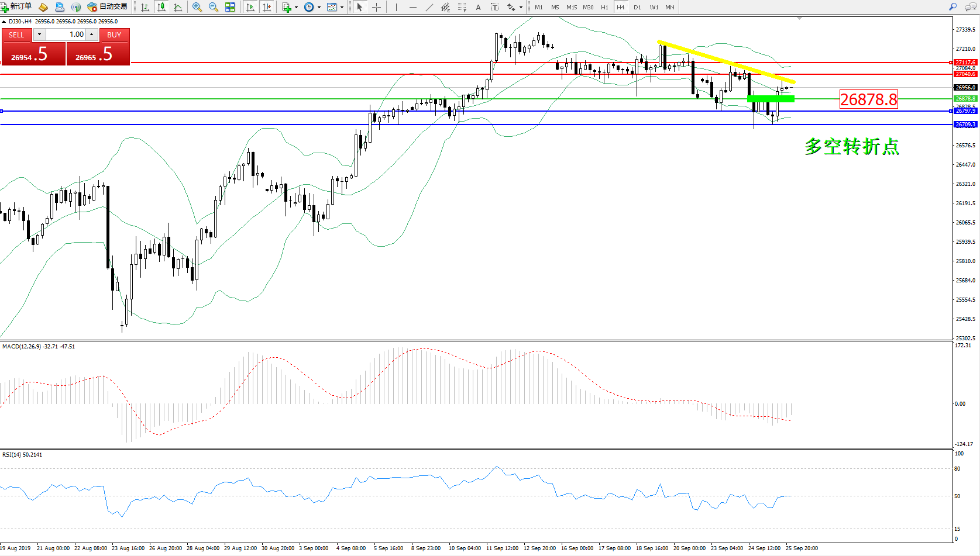Expand the chart periods clock dropdown
980x556 pixels.
[319, 8]
